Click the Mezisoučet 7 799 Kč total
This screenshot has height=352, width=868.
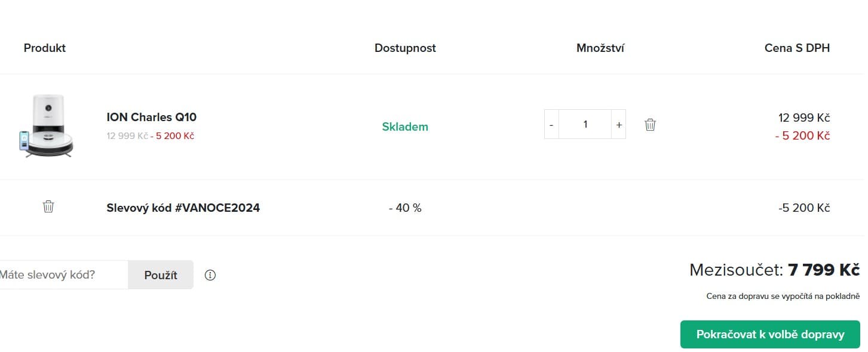pyautogui.click(x=774, y=270)
